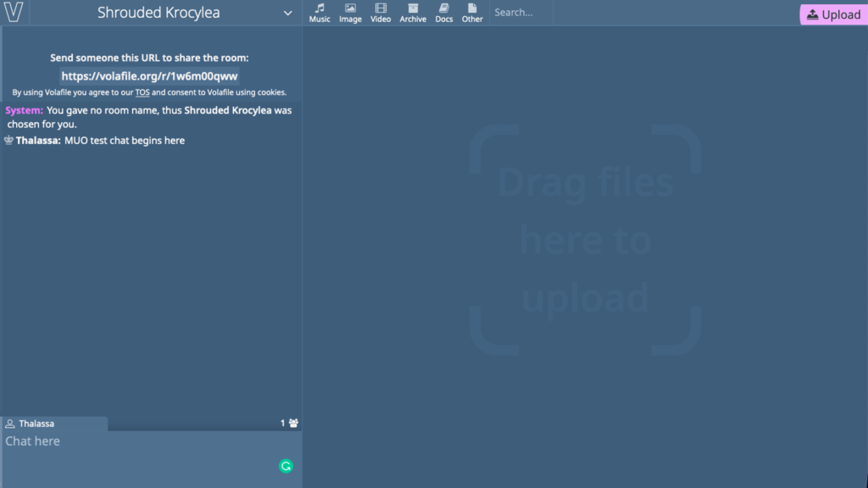The height and width of the screenshot is (488, 868).
Task: Click 'Send someone this URL to share the room:'
Action: pos(149,58)
